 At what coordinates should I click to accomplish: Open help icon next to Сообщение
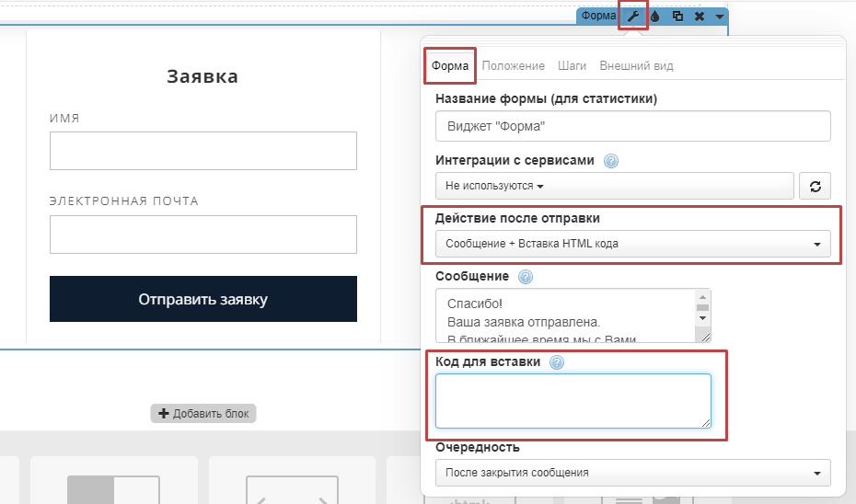525,277
